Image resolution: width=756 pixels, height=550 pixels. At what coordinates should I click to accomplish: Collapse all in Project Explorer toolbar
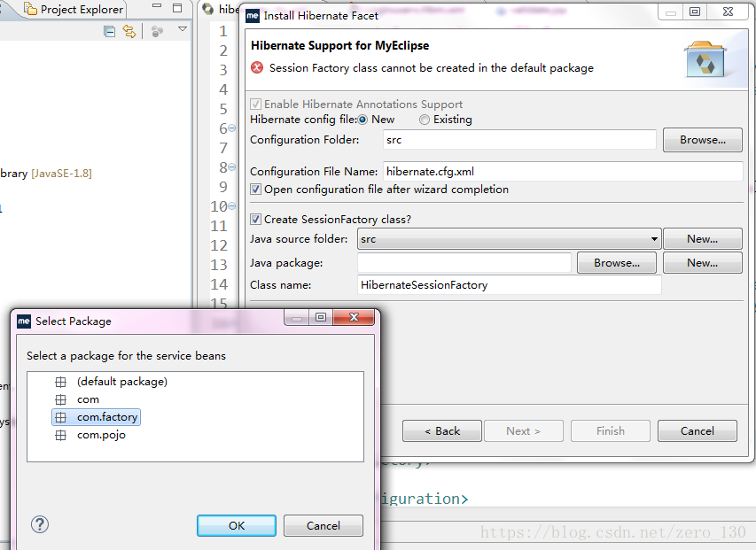109,31
